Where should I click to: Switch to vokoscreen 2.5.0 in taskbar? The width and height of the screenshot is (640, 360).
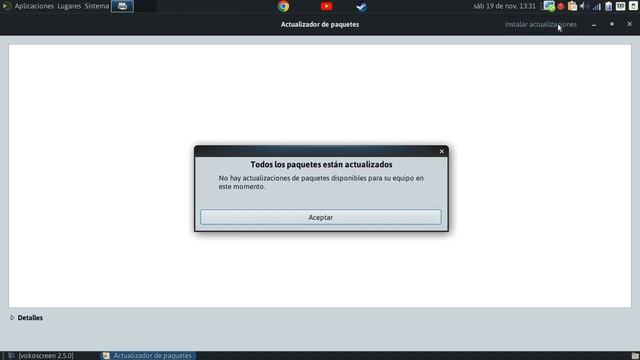tap(46, 356)
